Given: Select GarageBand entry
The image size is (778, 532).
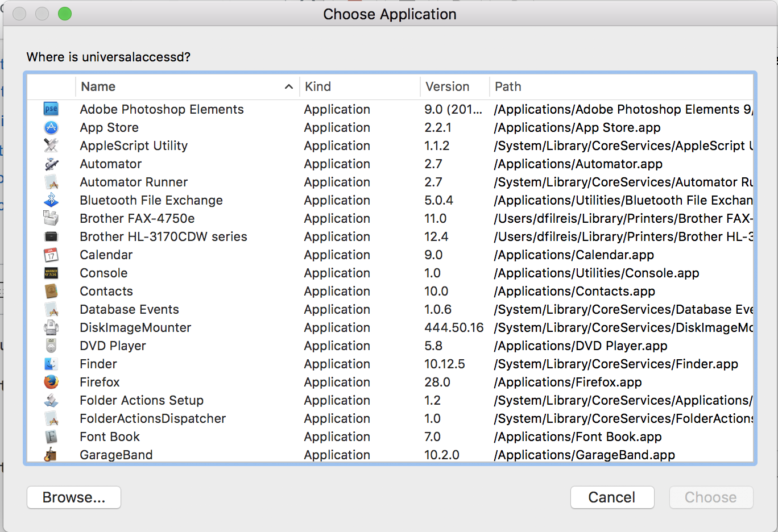Looking at the screenshot, I should pyautogui.click(x=116, y=455).
